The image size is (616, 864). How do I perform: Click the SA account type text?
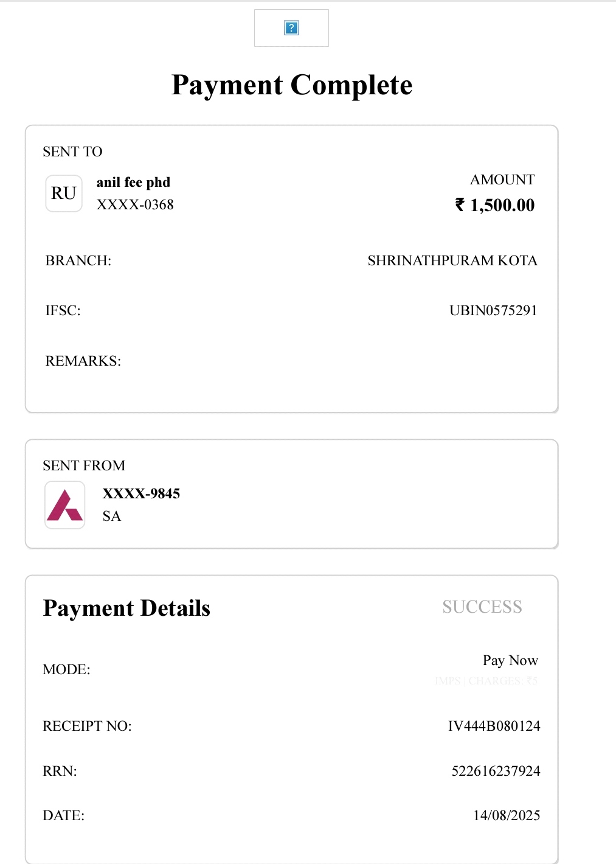pos(112,517)
